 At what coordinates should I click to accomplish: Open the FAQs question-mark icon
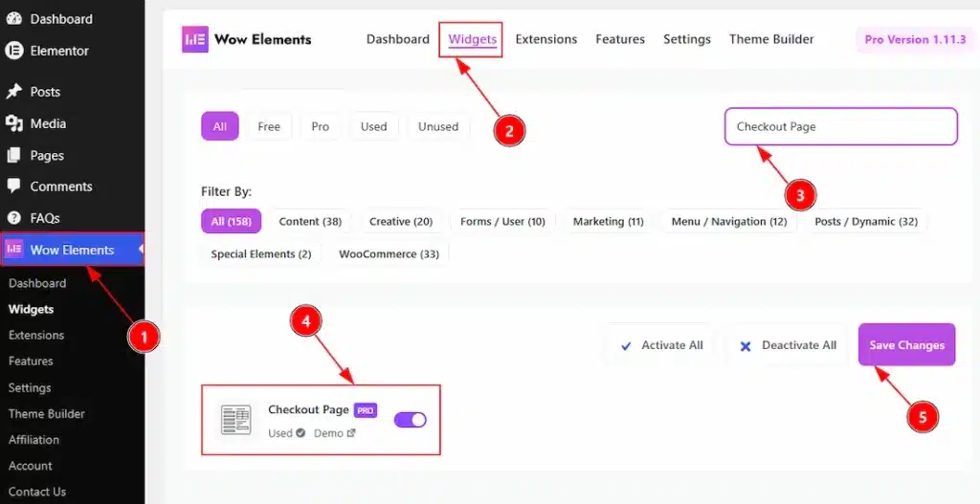pos(13,218)
